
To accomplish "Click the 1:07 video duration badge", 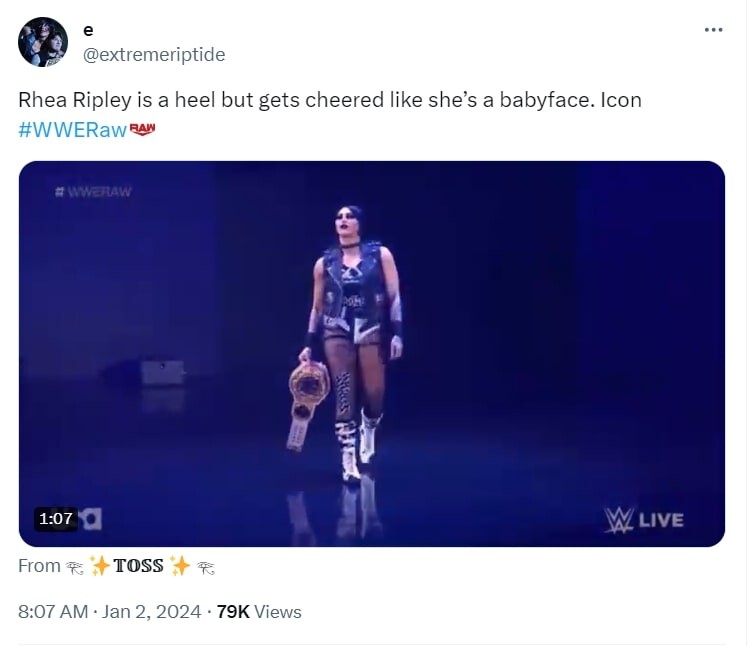I will point(55,518).
